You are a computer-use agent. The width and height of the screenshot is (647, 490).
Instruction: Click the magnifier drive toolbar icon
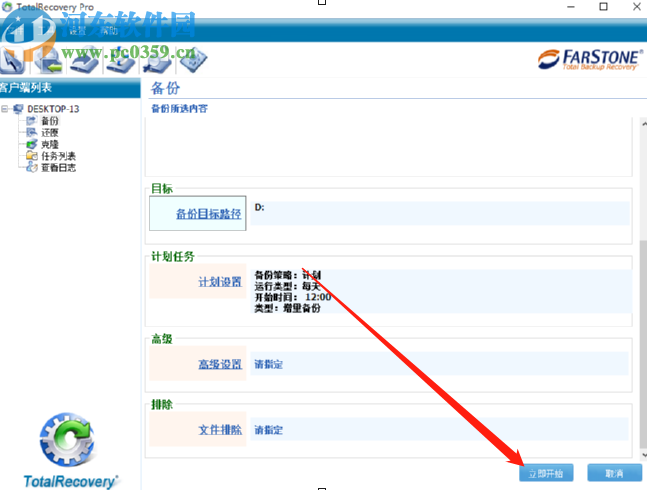(x=157, y=61)
